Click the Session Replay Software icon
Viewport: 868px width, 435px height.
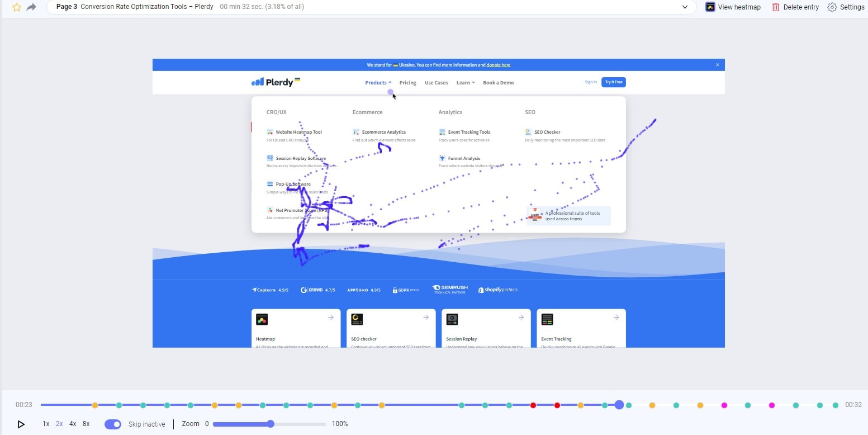click(270, 158)
